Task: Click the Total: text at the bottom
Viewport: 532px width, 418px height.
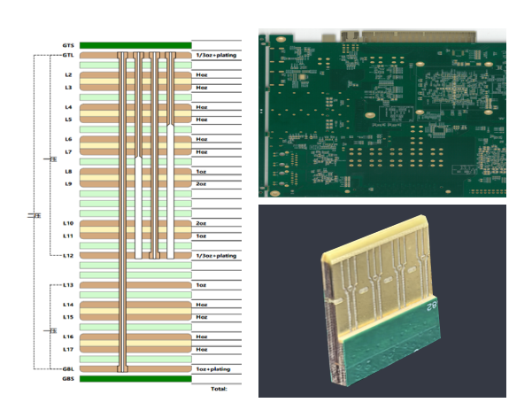Action: point(219,389)
